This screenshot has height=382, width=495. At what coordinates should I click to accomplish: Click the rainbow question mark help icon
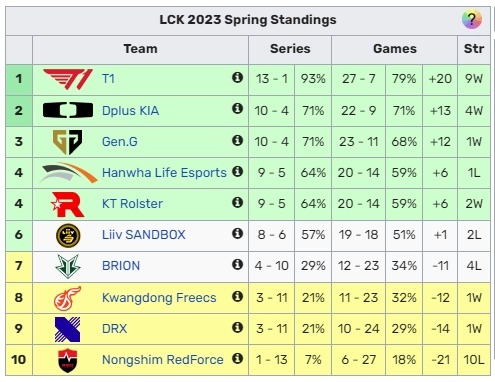click(x=472, y=19)
